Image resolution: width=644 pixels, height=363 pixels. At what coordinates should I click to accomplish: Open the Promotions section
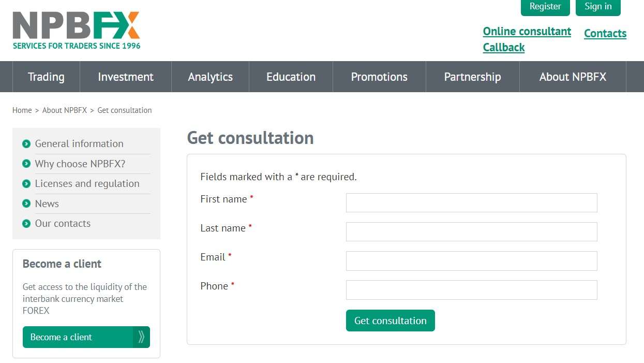tap(379, 77)
